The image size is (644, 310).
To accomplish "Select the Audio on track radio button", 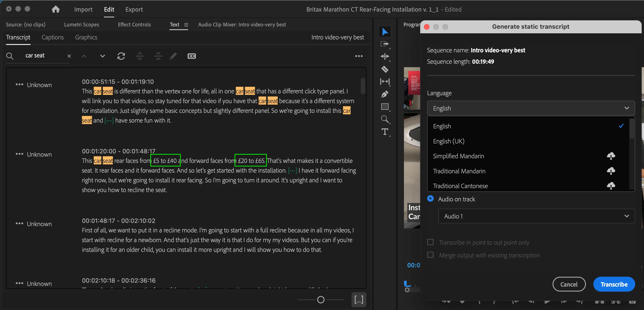I will click(430, 199).
